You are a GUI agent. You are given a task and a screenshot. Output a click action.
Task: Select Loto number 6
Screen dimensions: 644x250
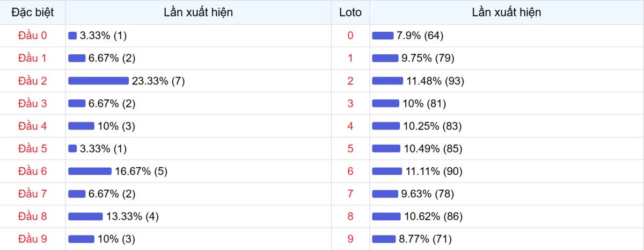350,171
